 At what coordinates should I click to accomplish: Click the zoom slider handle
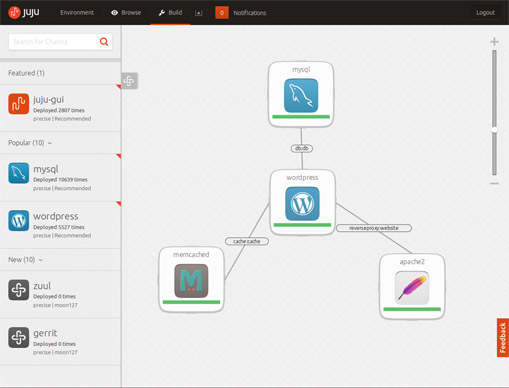(x=494, y=130)
